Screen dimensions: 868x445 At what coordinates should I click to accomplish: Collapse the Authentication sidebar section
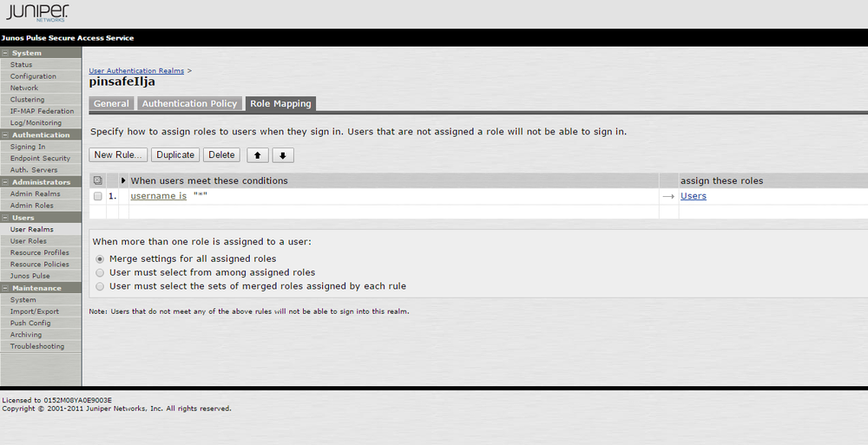click(5, 135)
